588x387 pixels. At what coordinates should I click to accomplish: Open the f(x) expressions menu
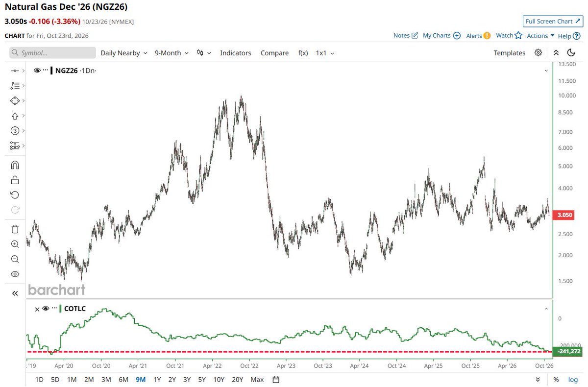click(303, 53)
